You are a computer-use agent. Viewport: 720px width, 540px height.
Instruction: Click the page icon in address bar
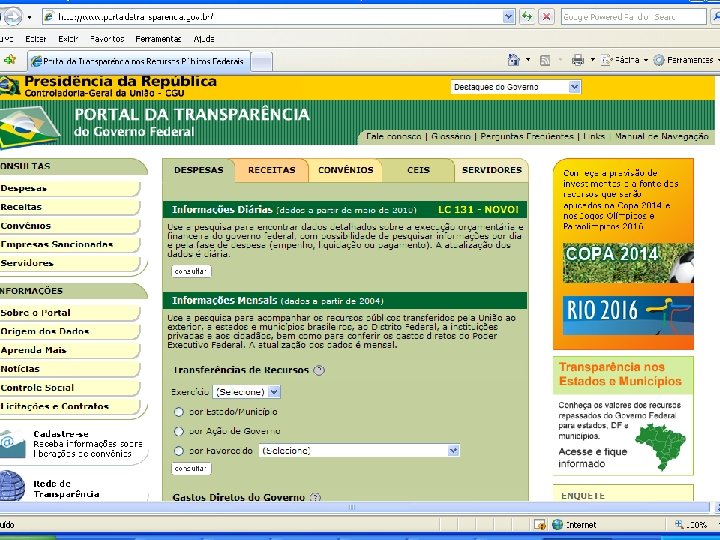(x=49, y=17)
